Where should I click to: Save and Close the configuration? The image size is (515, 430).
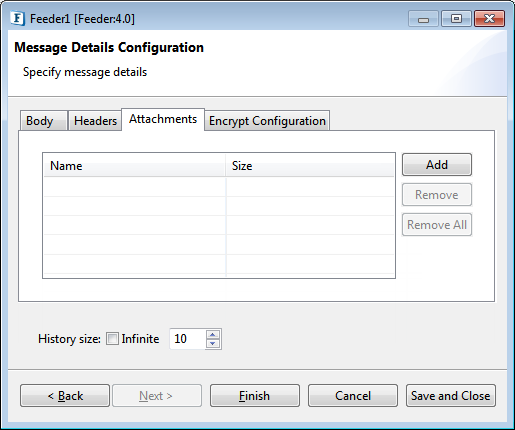pos(451,396)
